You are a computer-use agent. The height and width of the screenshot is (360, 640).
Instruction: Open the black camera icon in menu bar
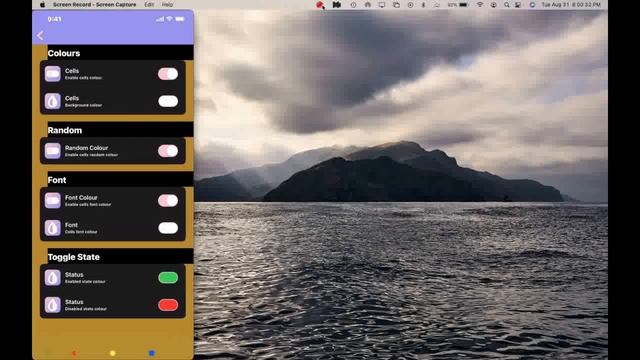click(337, 5)
